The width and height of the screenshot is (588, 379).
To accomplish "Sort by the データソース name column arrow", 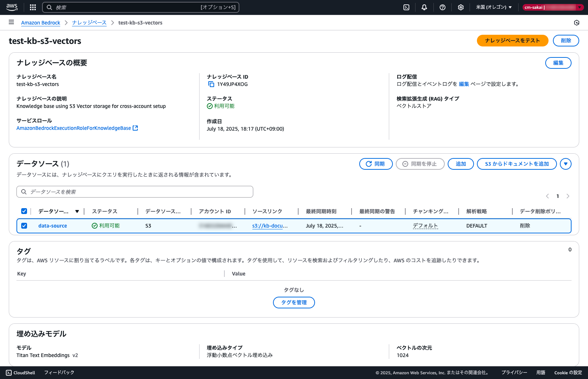I will [x=77, y=211].
